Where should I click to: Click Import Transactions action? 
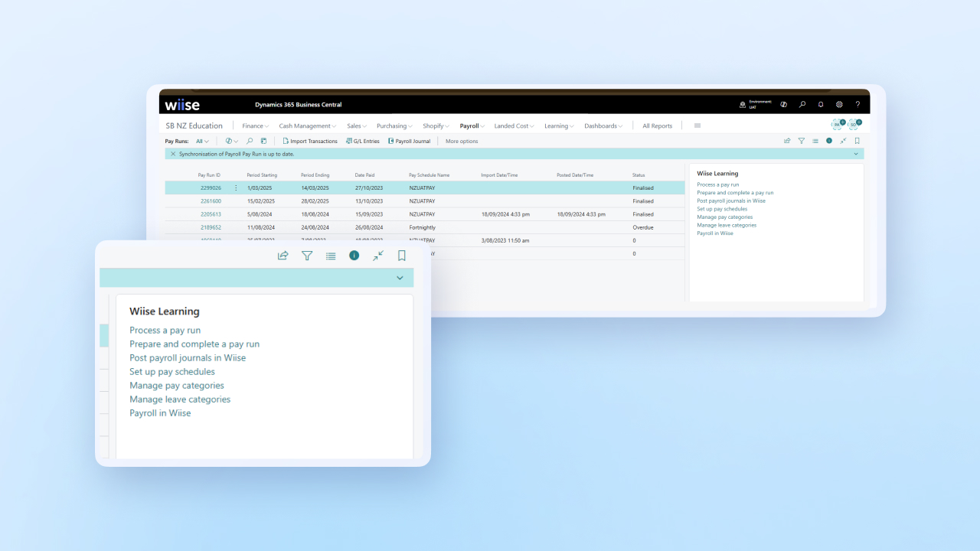pyautogui.click(x=310, y=141)
